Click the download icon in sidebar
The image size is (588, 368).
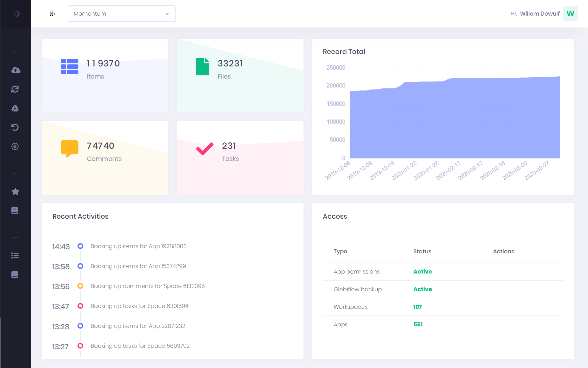(x=15, y=146)
